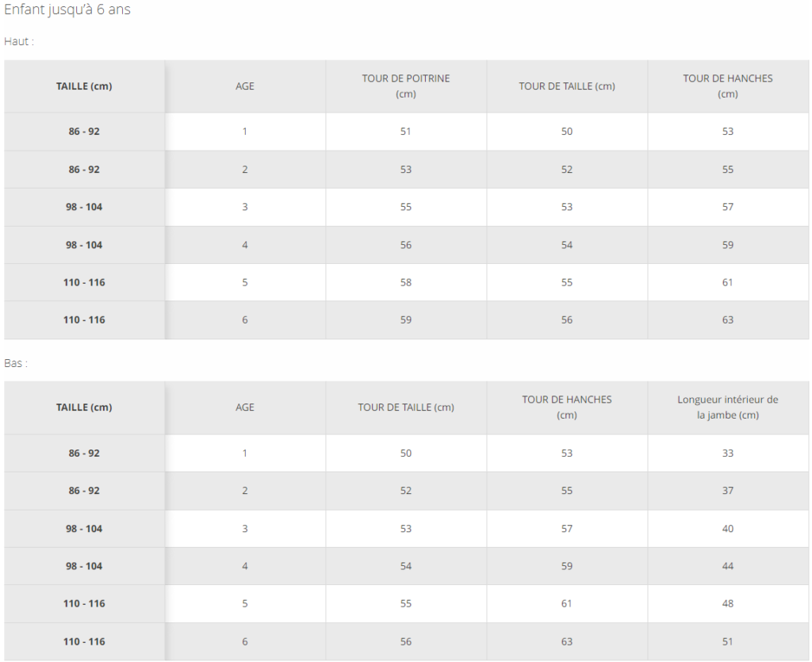Click the 'Bas :' label
The height and width of the screenshot is (662, 812).
16,363
